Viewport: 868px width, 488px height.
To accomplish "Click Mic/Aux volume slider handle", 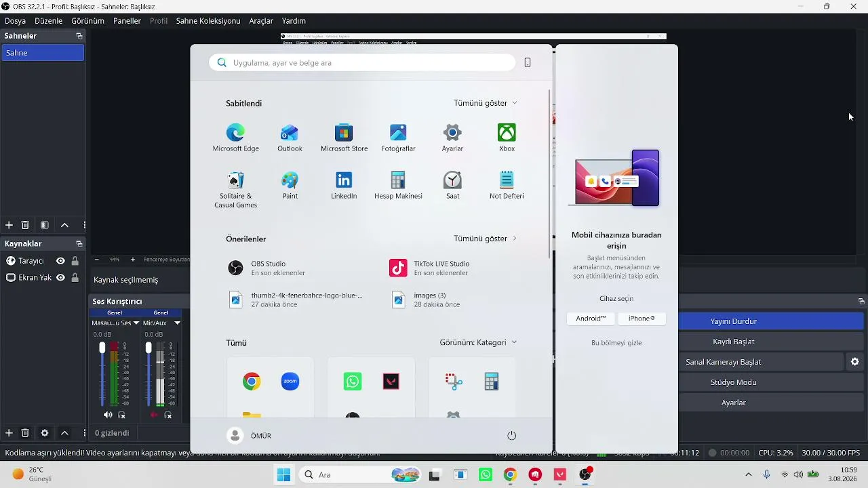I will 149,348.
